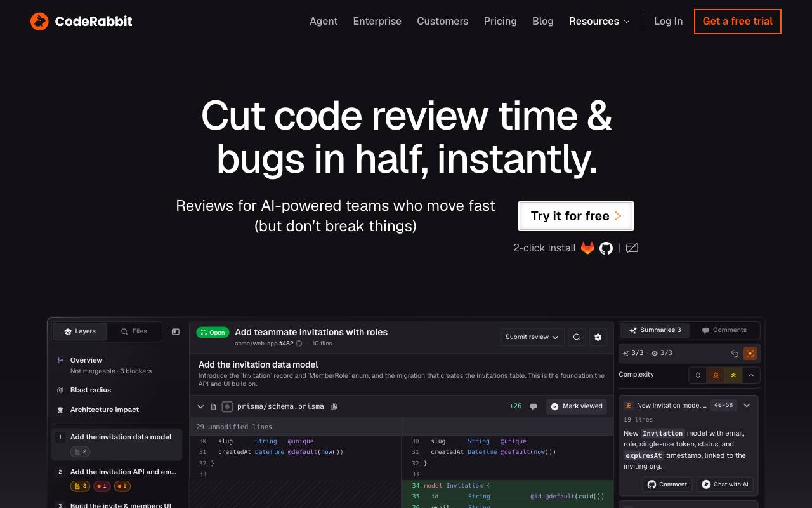Click the CodeRabbit logo
Image resolution: width=812 pixels, height=508 pixels.
pos(81,21)
